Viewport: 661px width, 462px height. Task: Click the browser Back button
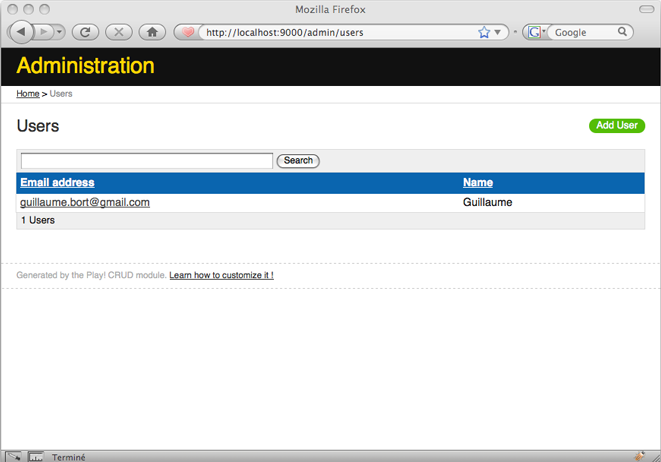[x=21, y=32]
